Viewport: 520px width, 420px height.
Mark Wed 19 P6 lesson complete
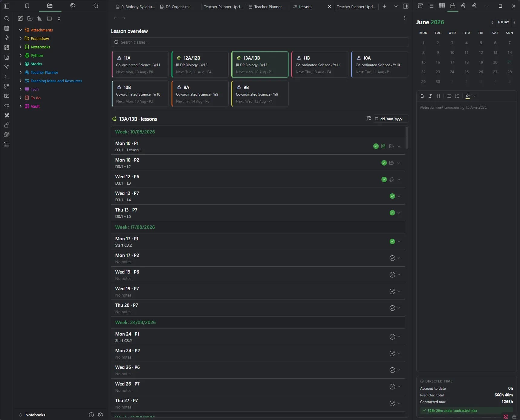click(x=392, y=275)
